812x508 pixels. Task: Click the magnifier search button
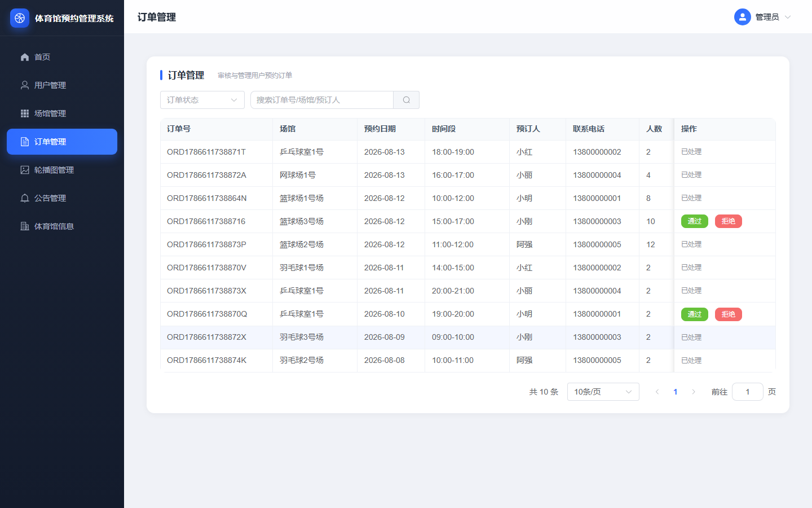(x=407, y=100)
